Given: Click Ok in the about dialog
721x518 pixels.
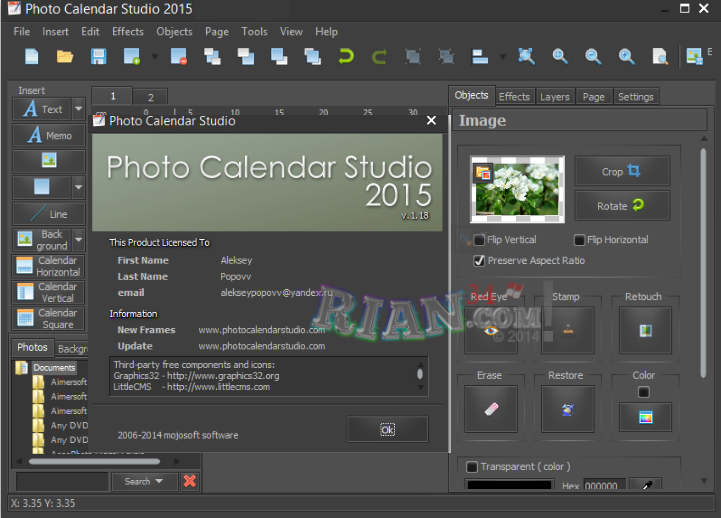Looking at the screenshot, I should (388, 430).
